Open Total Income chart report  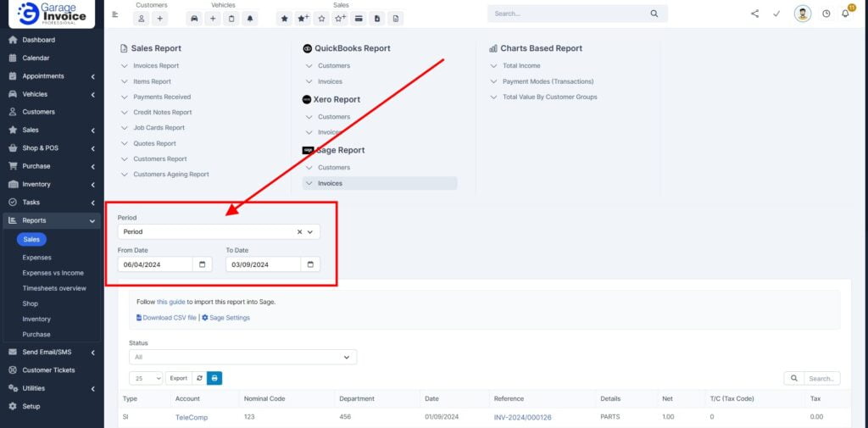point(521,66)
